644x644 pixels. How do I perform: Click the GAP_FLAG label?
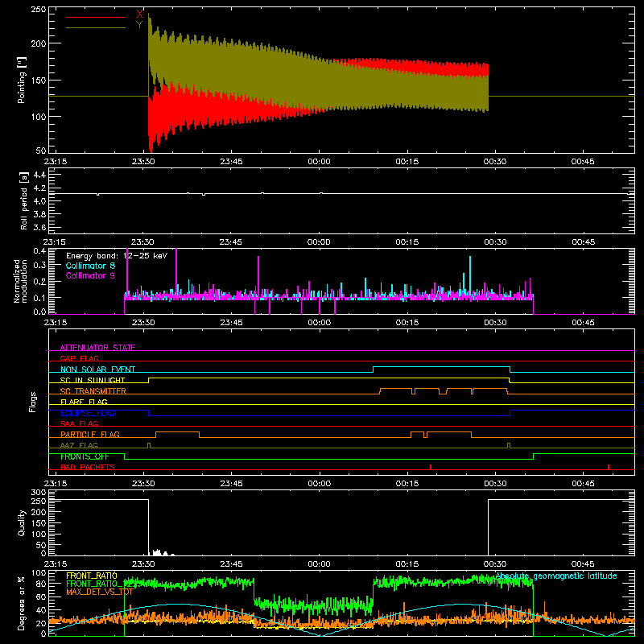pos(79,358)
